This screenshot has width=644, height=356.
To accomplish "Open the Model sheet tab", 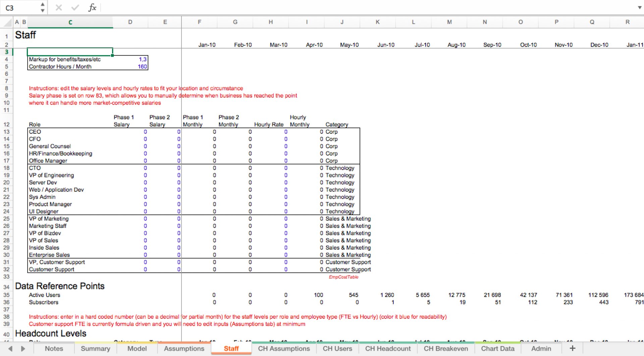I will click(137, 348).
